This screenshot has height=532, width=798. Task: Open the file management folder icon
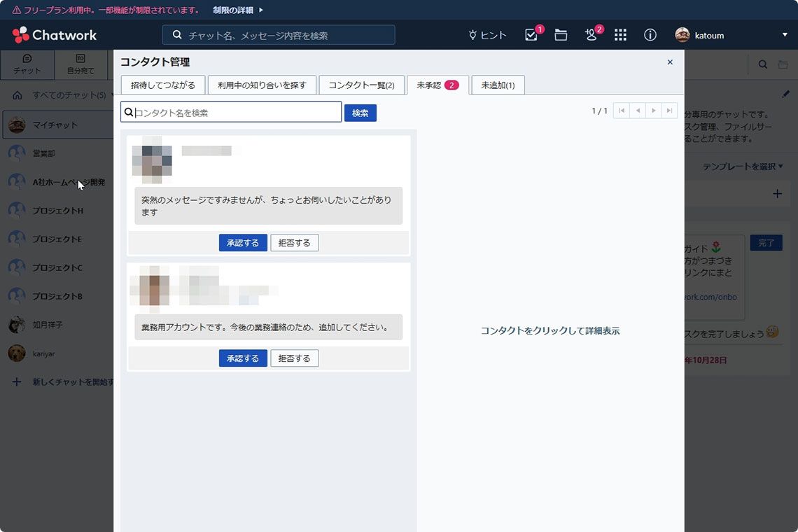pyautogui.click(x=561, y=34)
